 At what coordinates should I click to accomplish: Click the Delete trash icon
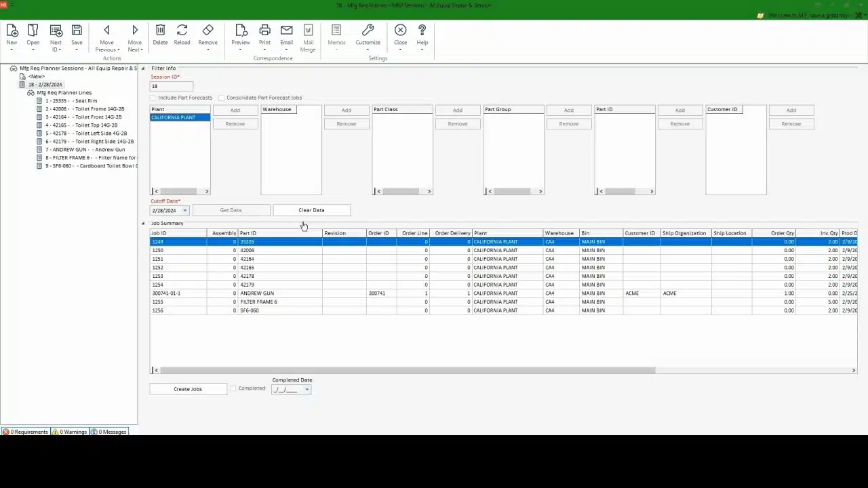(160, 30)
